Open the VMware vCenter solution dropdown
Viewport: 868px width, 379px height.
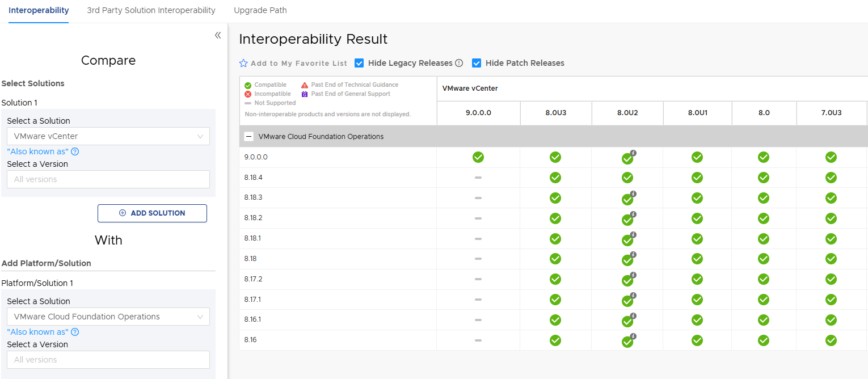(x=108, y=136)
